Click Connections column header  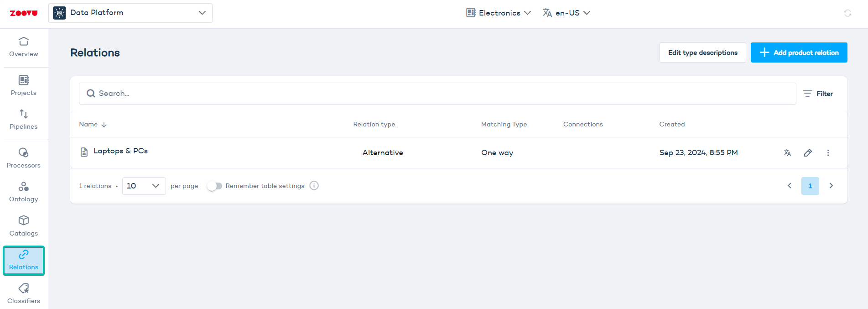pos(583,124)
